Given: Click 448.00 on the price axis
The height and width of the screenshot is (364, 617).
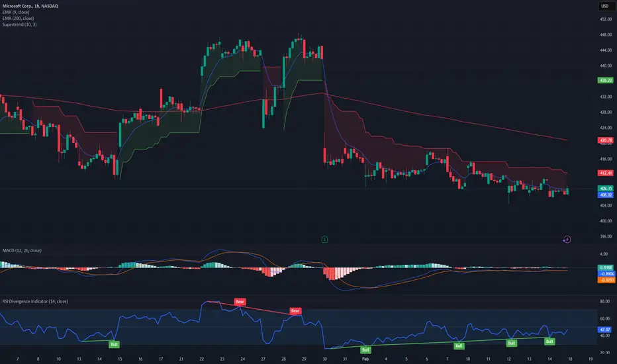Looking at the screenshot, I should [606, 34].
